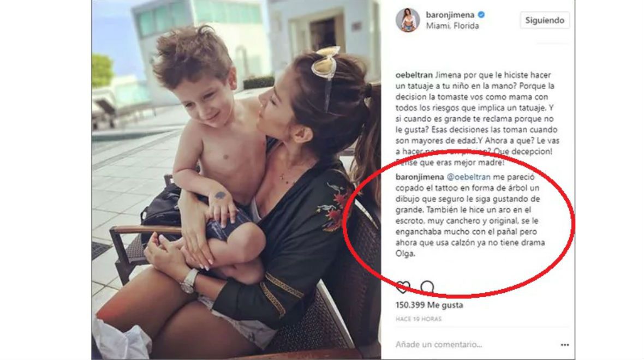Screen dimensions: 644x360
Task: Click the wristwatch in the photo
Action: [x=189, y=281]
